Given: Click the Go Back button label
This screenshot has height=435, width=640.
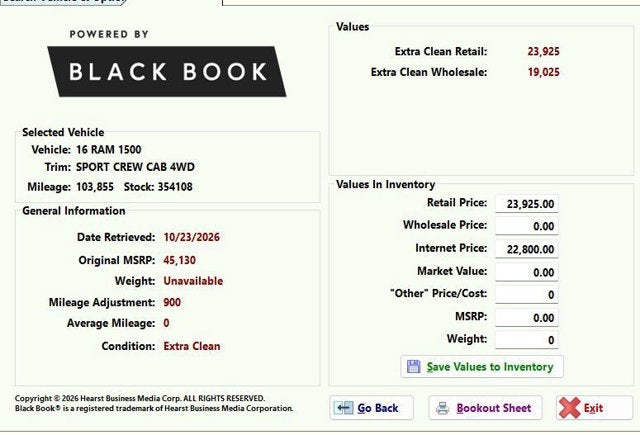Looking at the screenshot, I should click(378, 408).
